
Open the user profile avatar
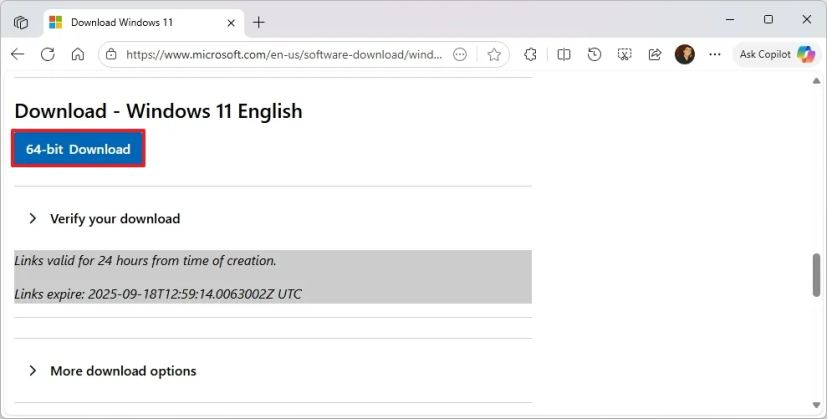685,55
